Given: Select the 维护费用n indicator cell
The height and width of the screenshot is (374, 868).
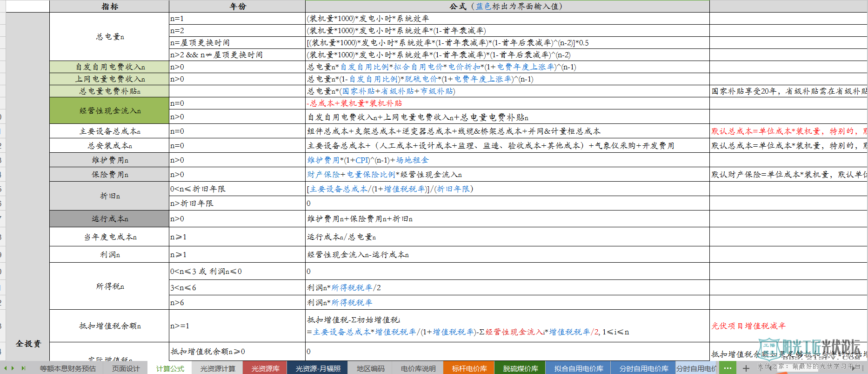Looking at the screenshot, I should [109, 160].
